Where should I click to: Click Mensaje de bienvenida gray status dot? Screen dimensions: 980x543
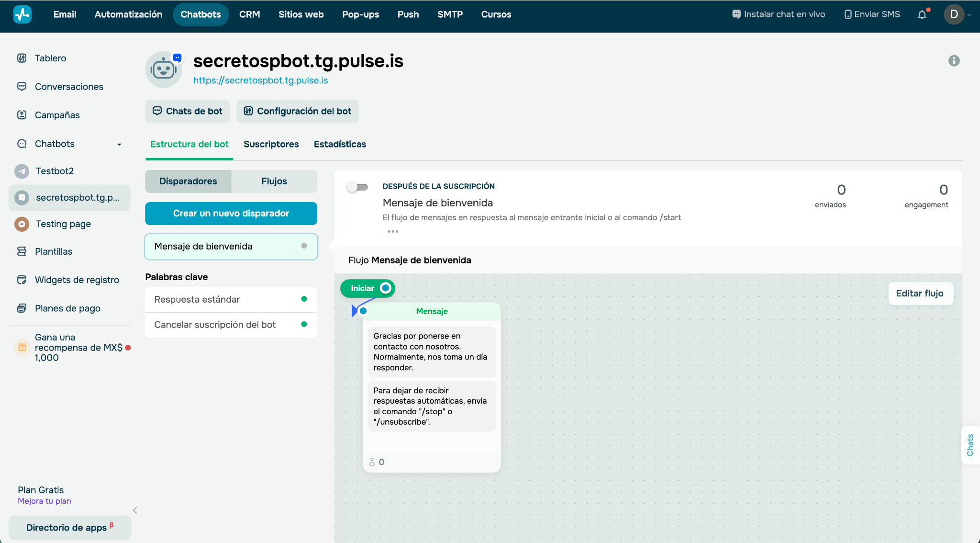[304, 246]
